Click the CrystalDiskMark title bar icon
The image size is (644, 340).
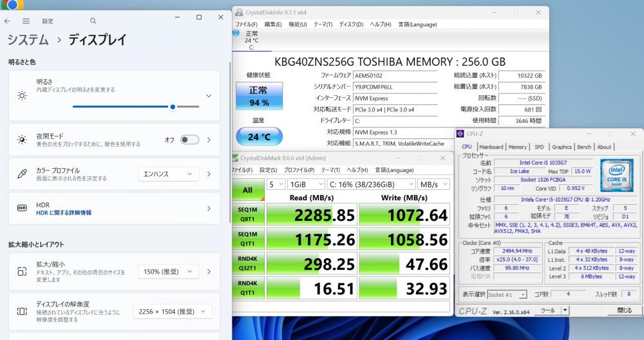235,158
